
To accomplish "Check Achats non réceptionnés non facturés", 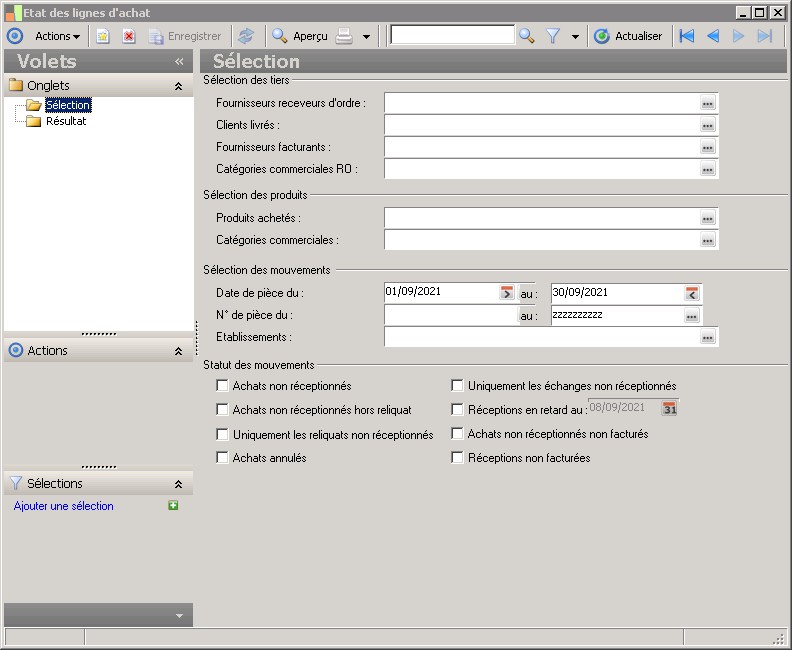I will coord(457,433).
